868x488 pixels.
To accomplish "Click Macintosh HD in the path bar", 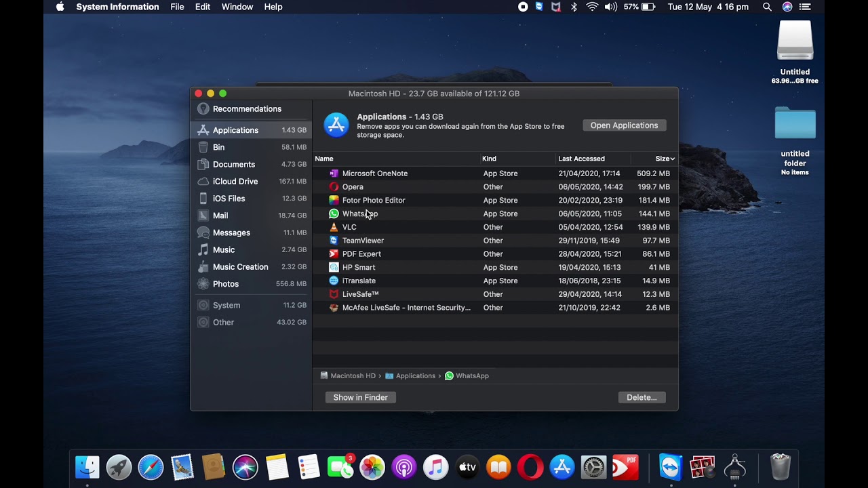I will point(348,375).
